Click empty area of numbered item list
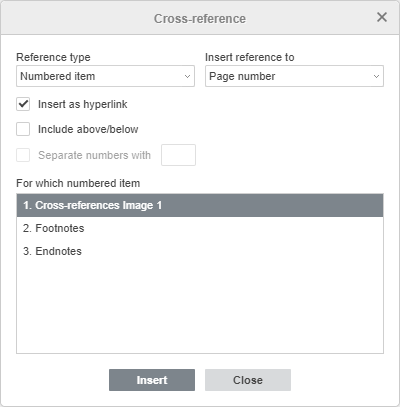This screenshot has width=400, height=407. pos(200,307)
